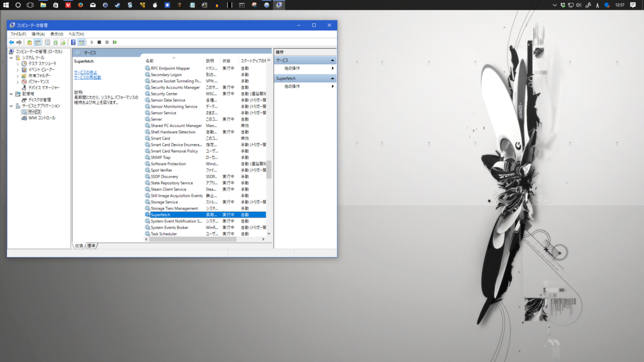Open the ヘルプ(H) menu

(x=76, y=34)
